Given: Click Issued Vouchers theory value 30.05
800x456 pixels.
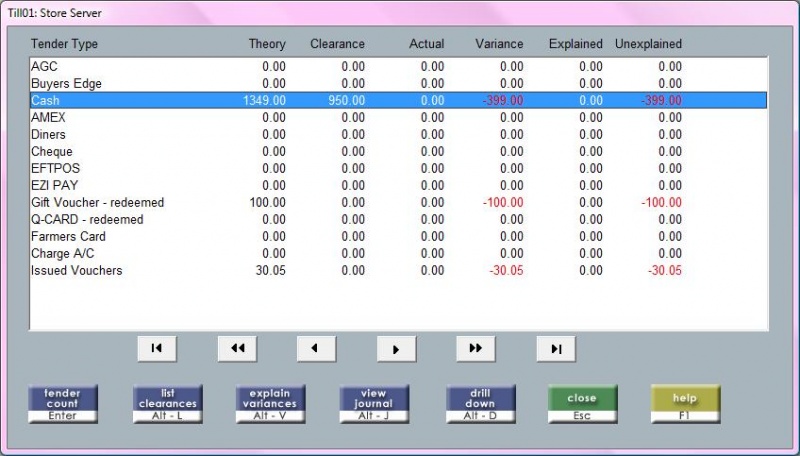Looking at the screenshot, I should click(x=270, y=270).
